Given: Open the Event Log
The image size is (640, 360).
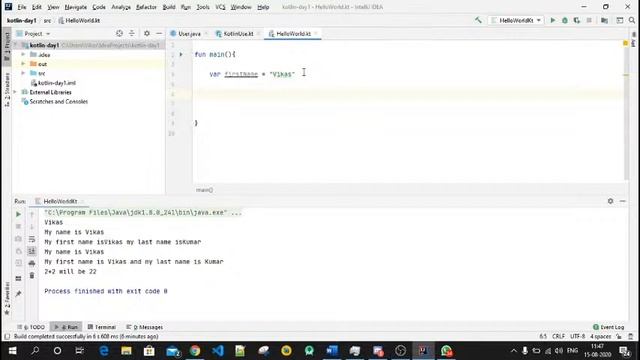Looking at the screenshot, I should (608, 327).
